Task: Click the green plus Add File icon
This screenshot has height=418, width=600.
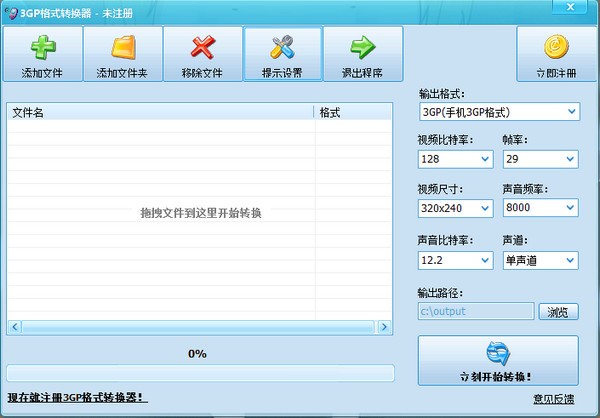Action: 43,47
